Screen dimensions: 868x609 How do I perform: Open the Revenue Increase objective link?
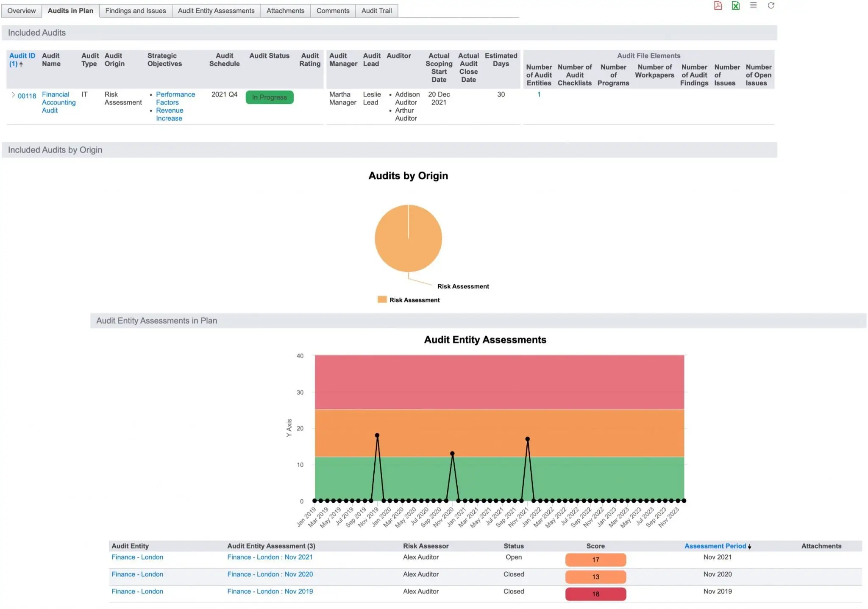(x=170, y=114)
